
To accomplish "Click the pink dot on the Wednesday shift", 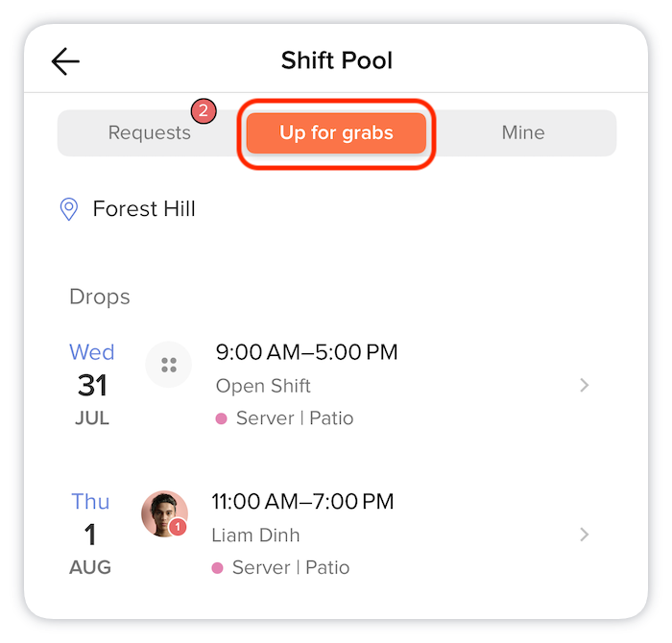I will click(x=221, y=418).
